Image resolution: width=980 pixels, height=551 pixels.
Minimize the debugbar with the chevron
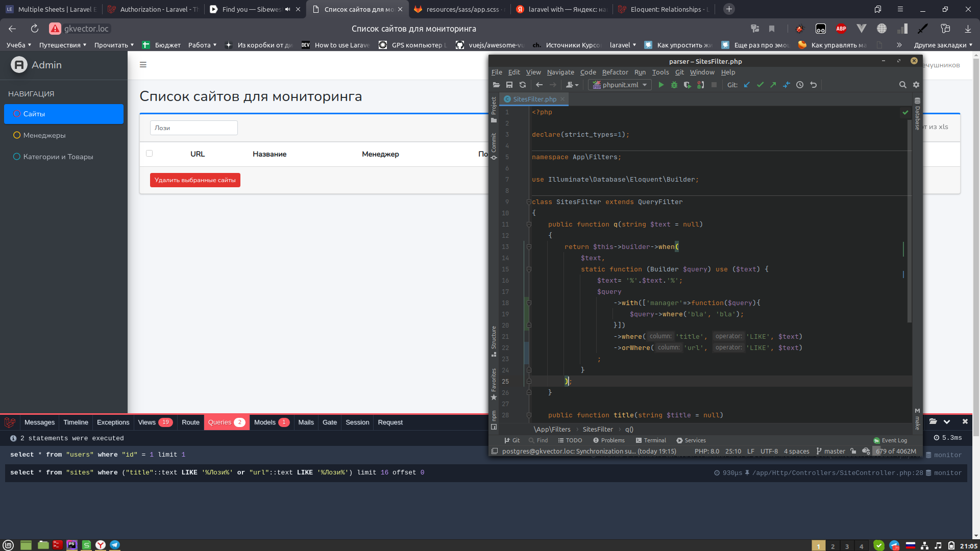pos(947,421)
